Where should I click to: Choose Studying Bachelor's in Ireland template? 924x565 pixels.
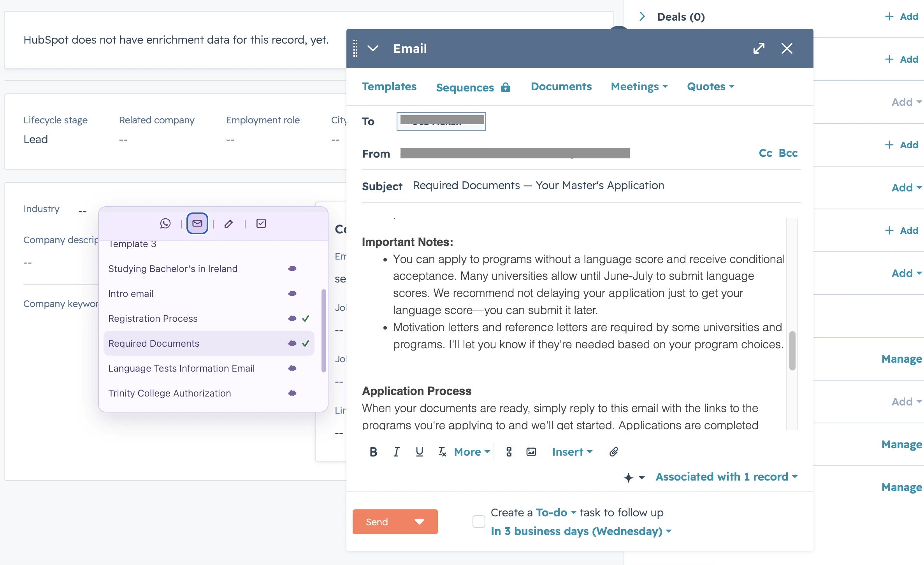point(209,268)
